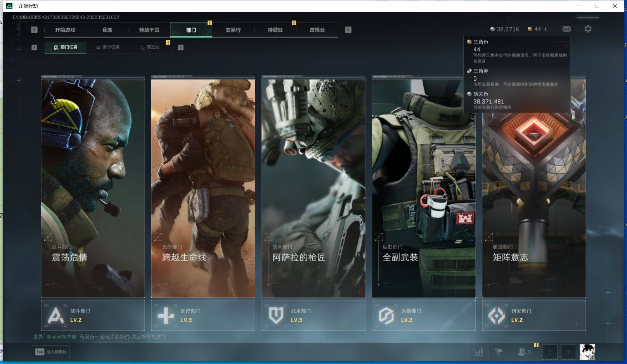Click the 医疗部门 cross emblem icon
This screenshot has height=364, width=627.
tap(166, 316)
